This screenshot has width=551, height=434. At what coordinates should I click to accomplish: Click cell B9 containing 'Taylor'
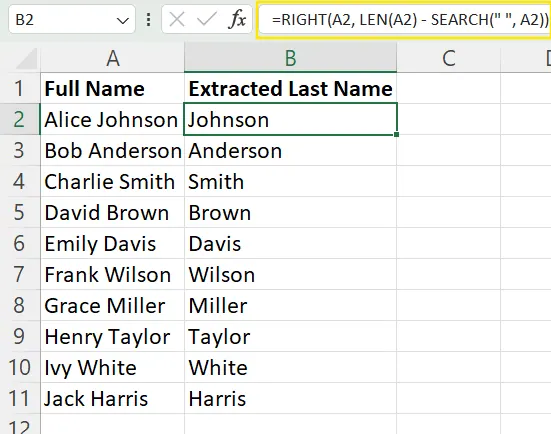pyautogui.click(x=291, y=336)
